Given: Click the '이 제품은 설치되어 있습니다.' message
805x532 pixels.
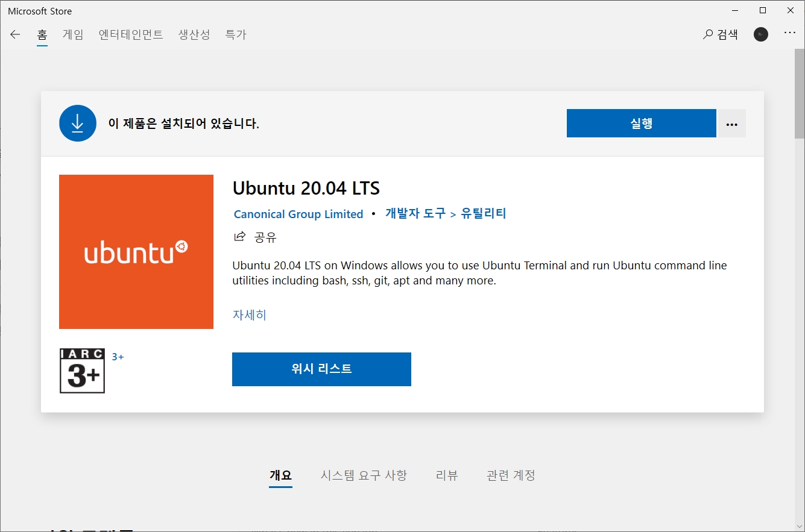Looking at the screenshot, I should (184, 124).
